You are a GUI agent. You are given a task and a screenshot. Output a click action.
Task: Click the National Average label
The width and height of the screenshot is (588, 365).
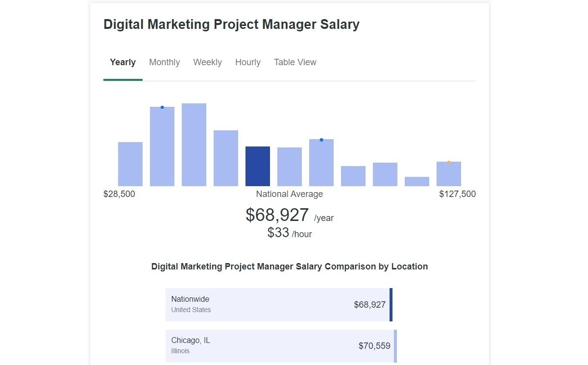point(289,194)
